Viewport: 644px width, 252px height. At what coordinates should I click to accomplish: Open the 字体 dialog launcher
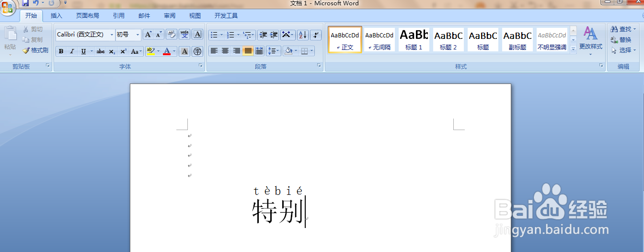pyautogui.click(x=200, y=66)
